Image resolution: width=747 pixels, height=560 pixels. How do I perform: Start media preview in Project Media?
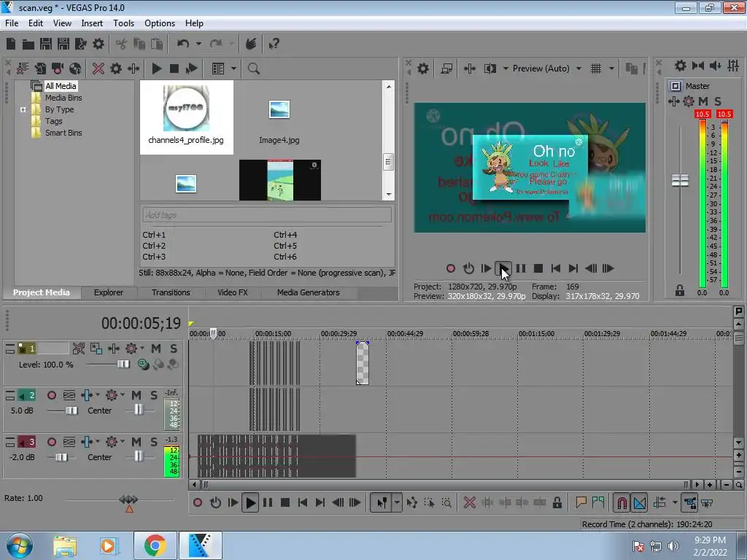156,69
